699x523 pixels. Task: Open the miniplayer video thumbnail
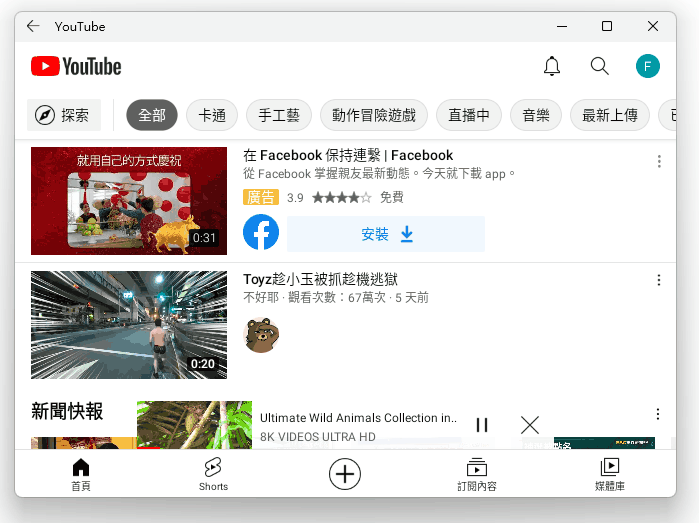pyautogui.click(x=194, y=425)
